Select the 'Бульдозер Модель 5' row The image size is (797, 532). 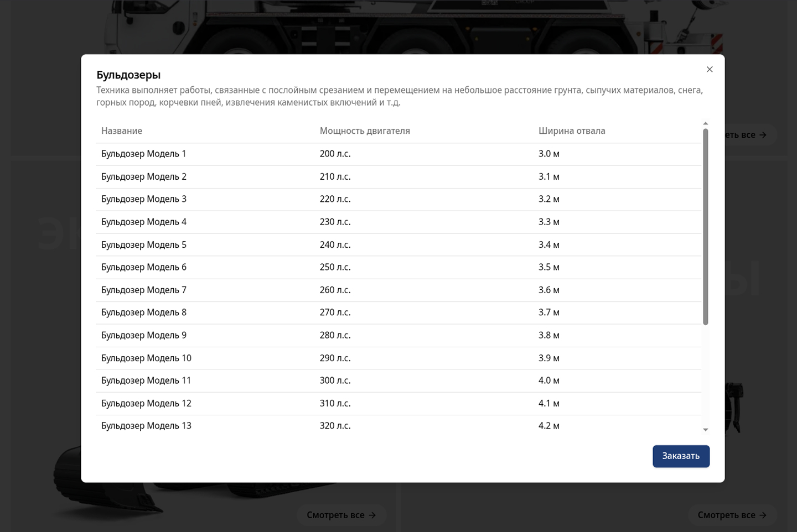pyautogui.click(x=332, y=244)
